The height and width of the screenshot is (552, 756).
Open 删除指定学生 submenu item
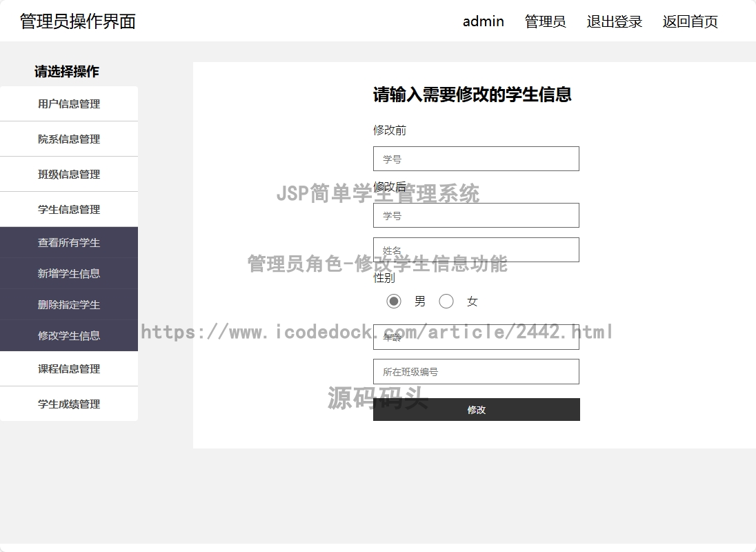tap(69, 305)
